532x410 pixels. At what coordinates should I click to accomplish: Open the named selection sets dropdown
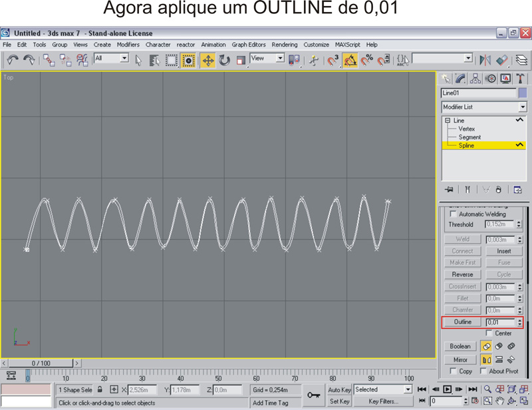coord(468,58)
